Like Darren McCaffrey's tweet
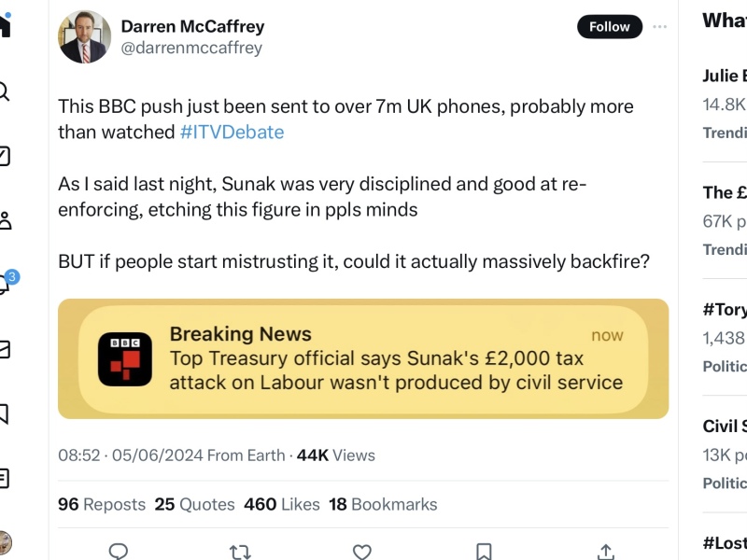This screenshot has width=747, height=560. (x=362, y=551)
